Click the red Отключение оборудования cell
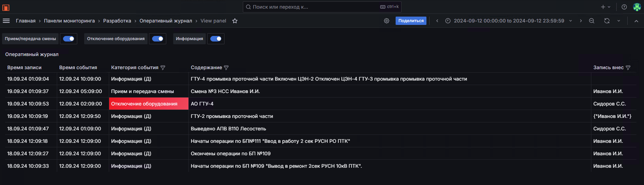The height and width of the screenshot is (185, 644). (149, 104)
